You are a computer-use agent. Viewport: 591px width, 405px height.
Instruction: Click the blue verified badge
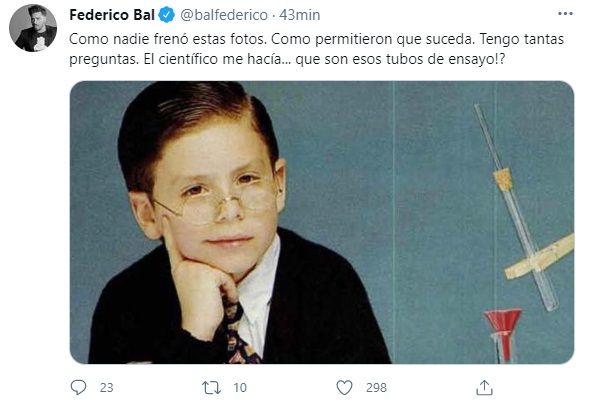[x=166, y=15]
